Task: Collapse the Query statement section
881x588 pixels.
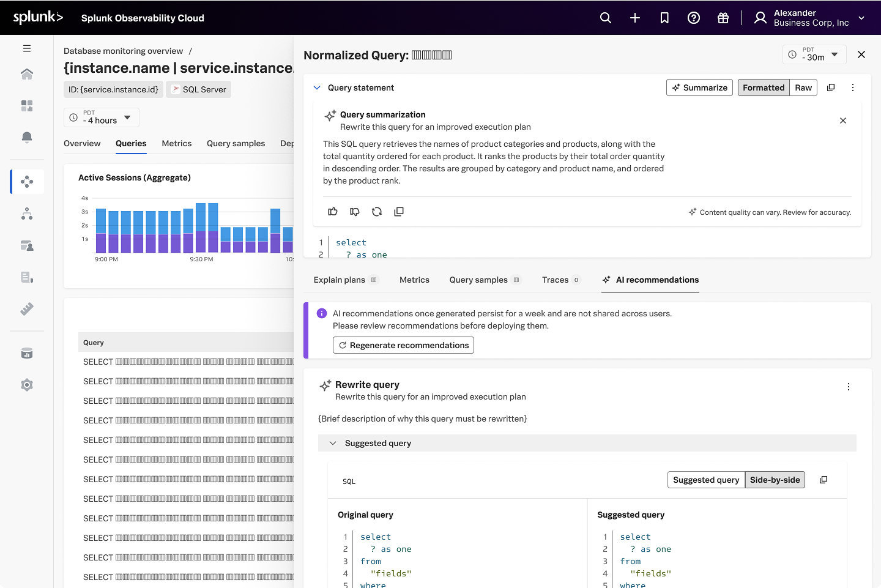Action: [317, 87]
